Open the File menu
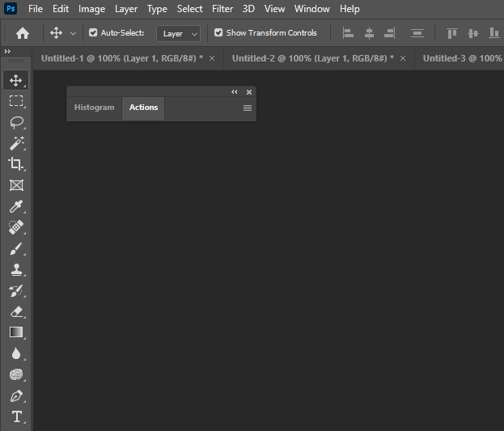Viewport: 504px width, 431px height. (36, 9)
